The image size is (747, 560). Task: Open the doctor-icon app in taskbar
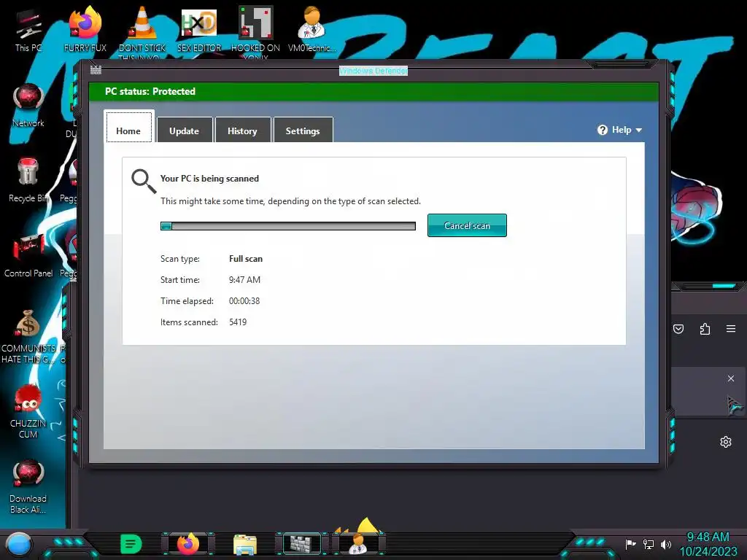point(358,544)
